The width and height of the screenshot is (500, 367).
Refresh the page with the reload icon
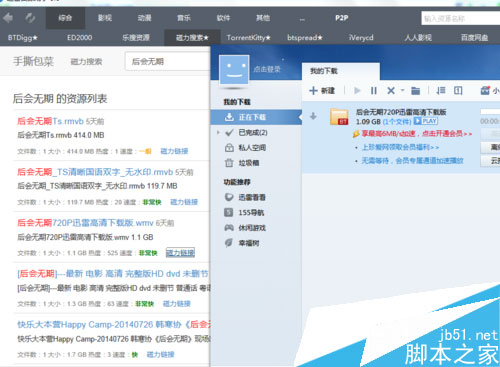tap(30, 18)
